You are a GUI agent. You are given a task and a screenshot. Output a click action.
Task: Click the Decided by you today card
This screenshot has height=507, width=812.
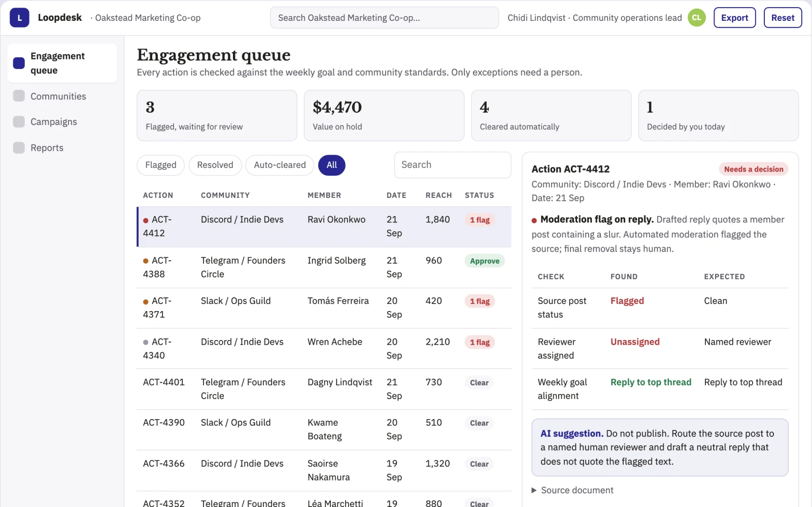(719, 116)
